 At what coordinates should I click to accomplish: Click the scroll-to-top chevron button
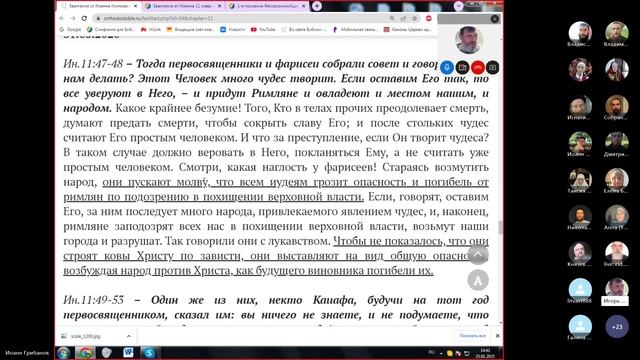478,254
